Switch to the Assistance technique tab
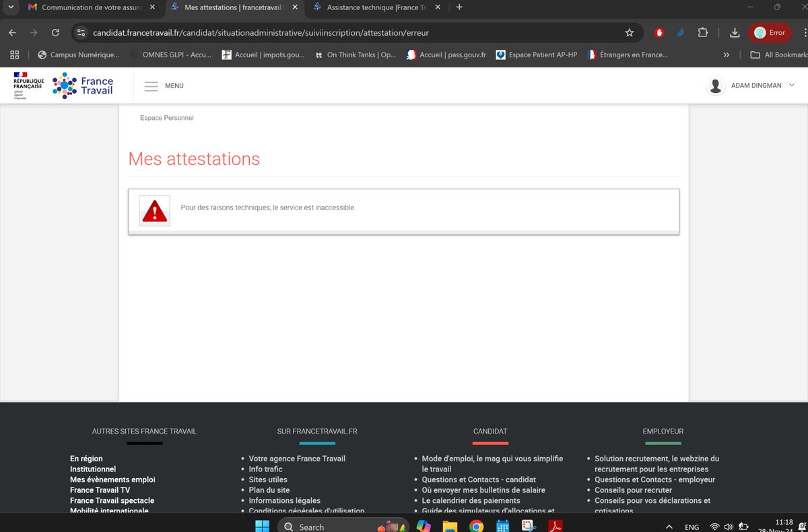Viewport: 808px width, 532px height. pyautogui.click(x=376, y=7)
